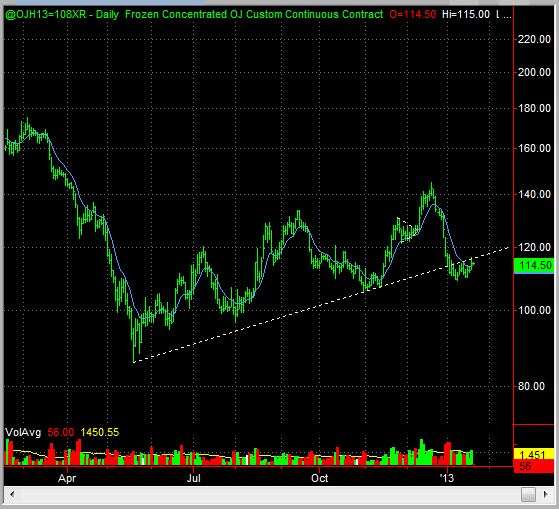Select the red 56 volume axis tag

point(534,466)
